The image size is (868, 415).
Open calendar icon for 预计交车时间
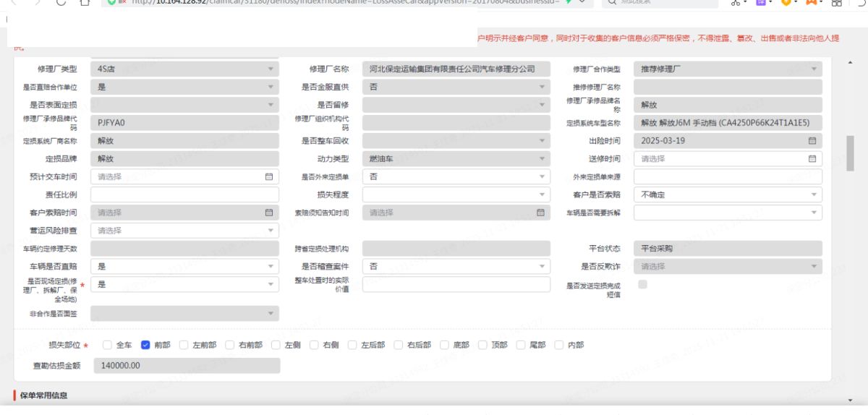tap(268, 176)
